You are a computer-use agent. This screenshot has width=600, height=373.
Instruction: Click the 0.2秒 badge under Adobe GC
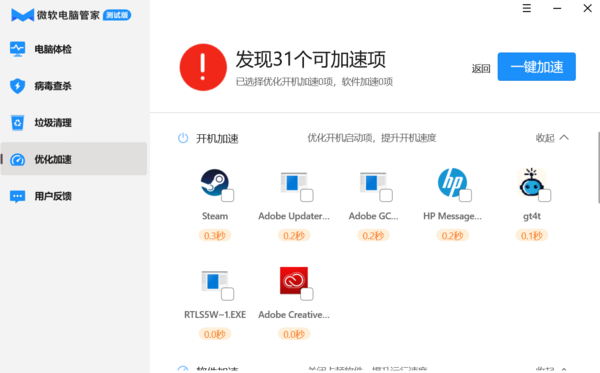pos(373,236)
